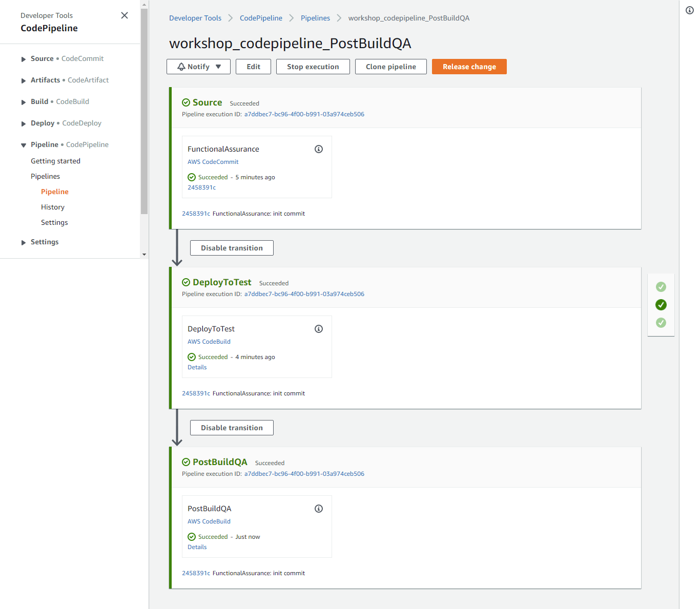Click Stop execution button
Screen dimensions: 700x609
(x=313, y=67)
